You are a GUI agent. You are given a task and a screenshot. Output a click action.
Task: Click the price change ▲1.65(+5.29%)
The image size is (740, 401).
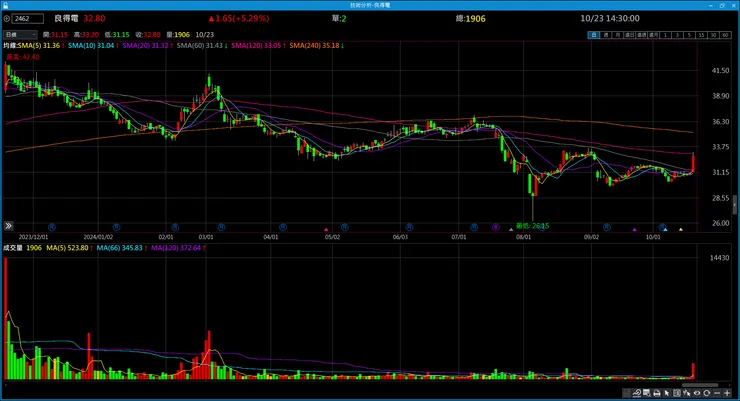click(239, 18)
